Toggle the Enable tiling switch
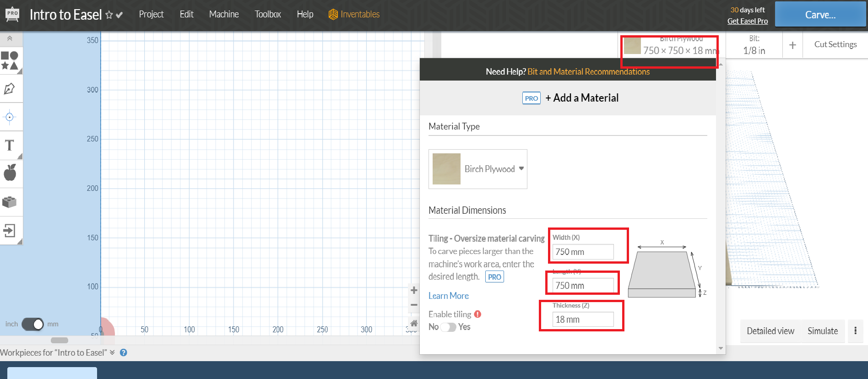 pyautogui.click(x=448, y=327)
